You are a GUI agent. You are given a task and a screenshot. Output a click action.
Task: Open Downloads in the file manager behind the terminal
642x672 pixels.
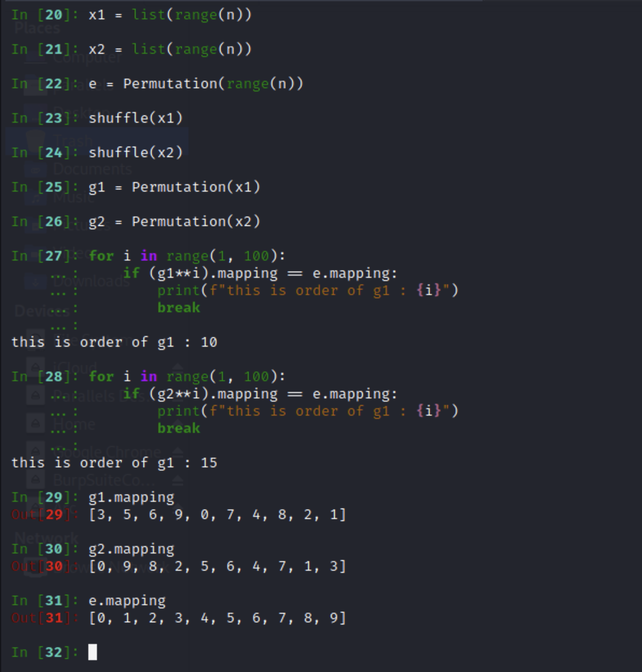point(92,281)
